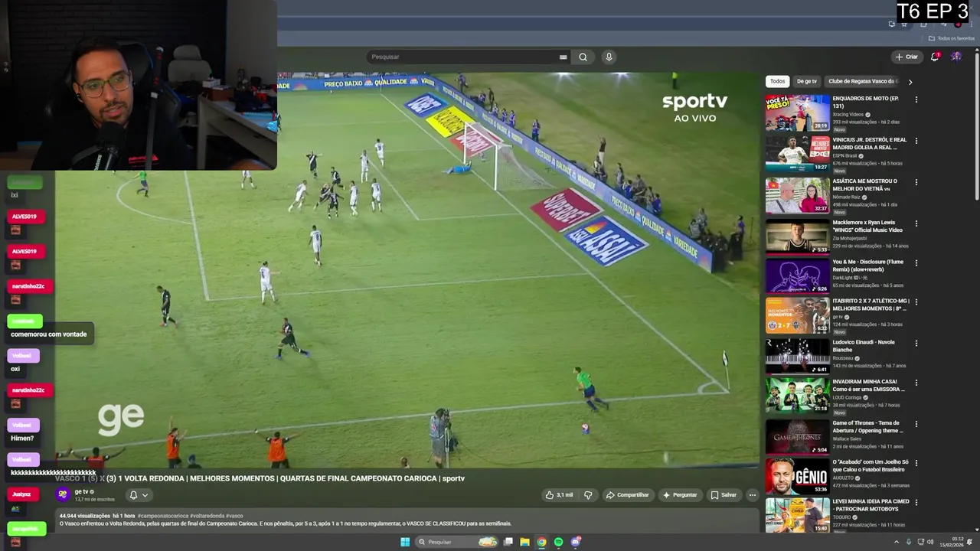Image resolution: width=980 pixels, height=551 pixels.
Task: Open ITABIRITO 2 X 7 ATLÉTICO-MG thumbnail
Action: tap(797, 315)
